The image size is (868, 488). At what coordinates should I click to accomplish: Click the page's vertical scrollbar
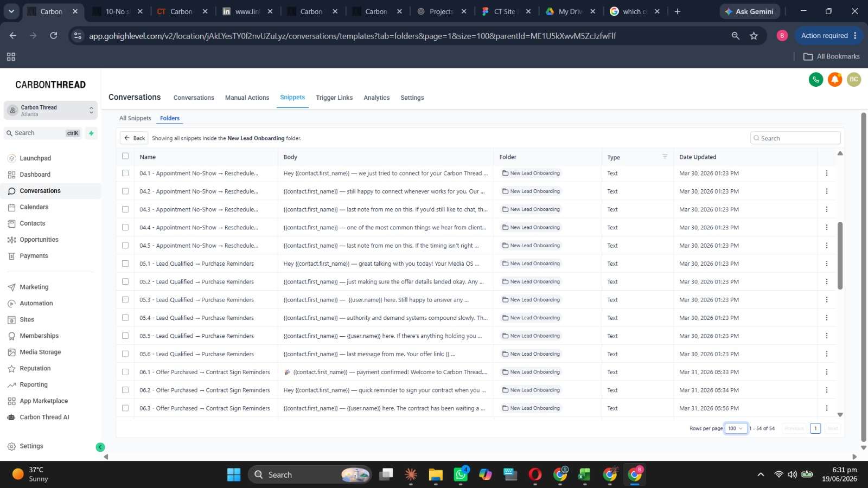[x=864, y=277]
